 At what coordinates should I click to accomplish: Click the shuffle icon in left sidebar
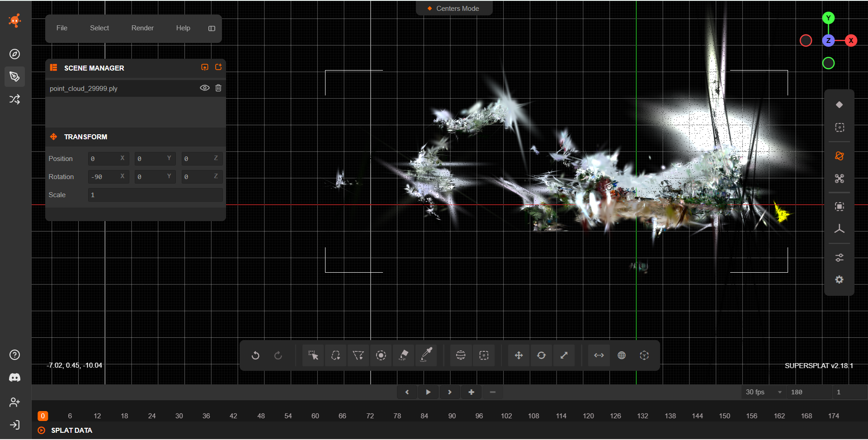click(15, 99)
